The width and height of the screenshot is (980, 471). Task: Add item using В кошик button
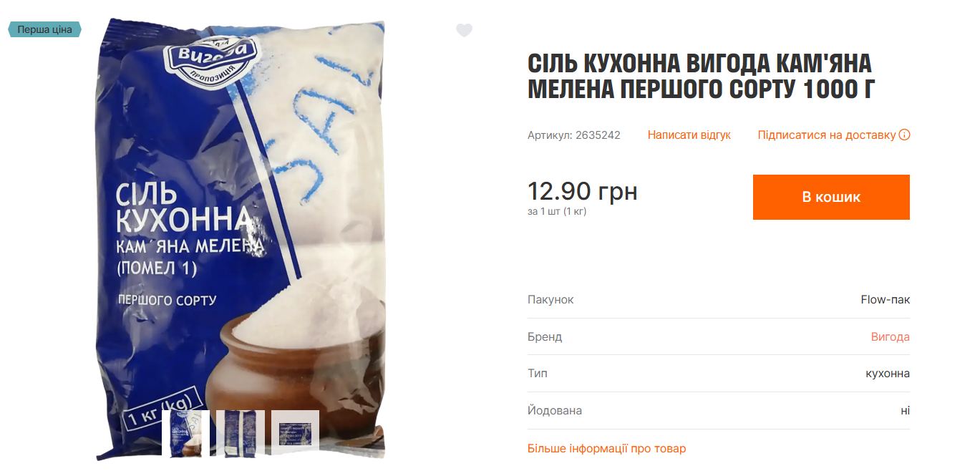[x=831, y=197]
